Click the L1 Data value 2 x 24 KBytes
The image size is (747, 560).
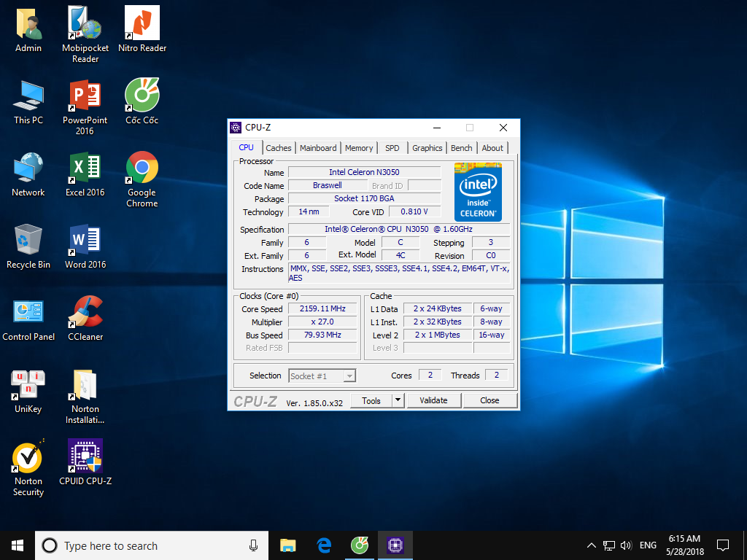tap(438, 308)
